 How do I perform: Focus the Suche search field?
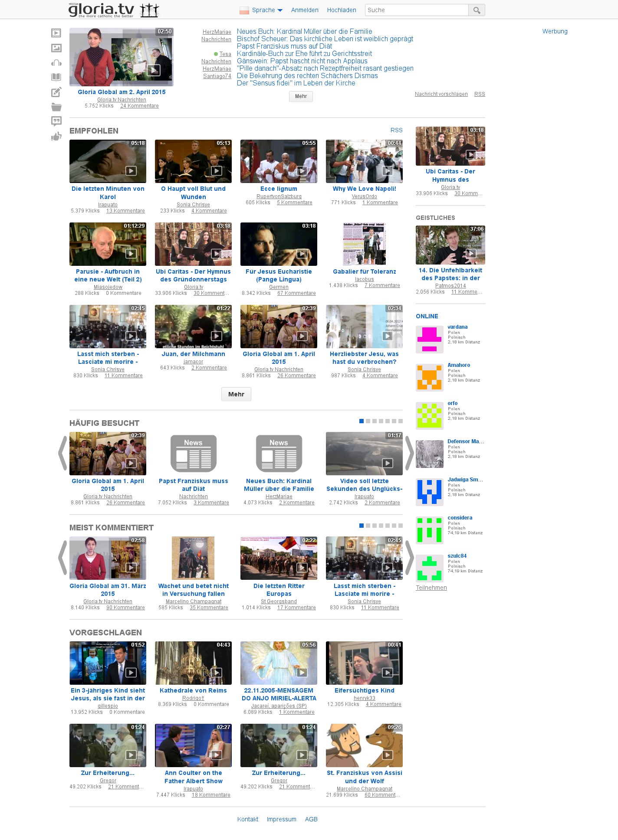coord(417,10)
